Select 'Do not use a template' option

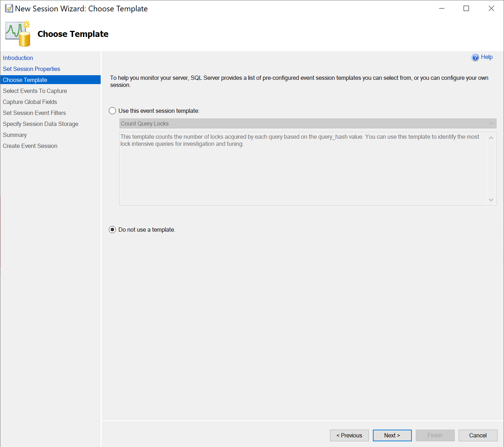coord(112,230)
